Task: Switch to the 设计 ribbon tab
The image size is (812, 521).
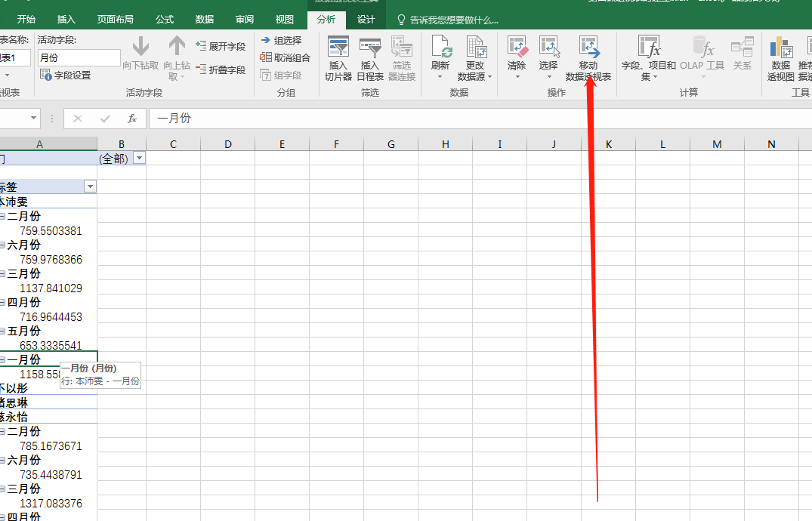Action: tap(366, 20)
